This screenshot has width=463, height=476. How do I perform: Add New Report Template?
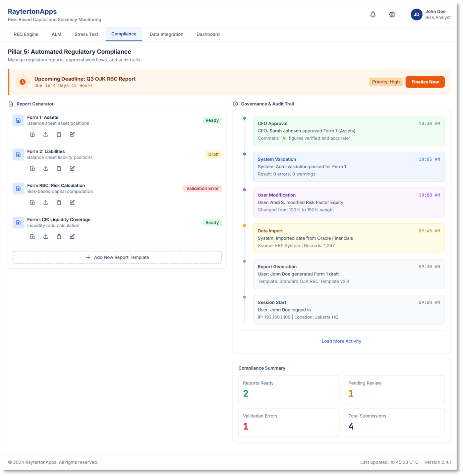pyautogui.click(x=117, y=257)
